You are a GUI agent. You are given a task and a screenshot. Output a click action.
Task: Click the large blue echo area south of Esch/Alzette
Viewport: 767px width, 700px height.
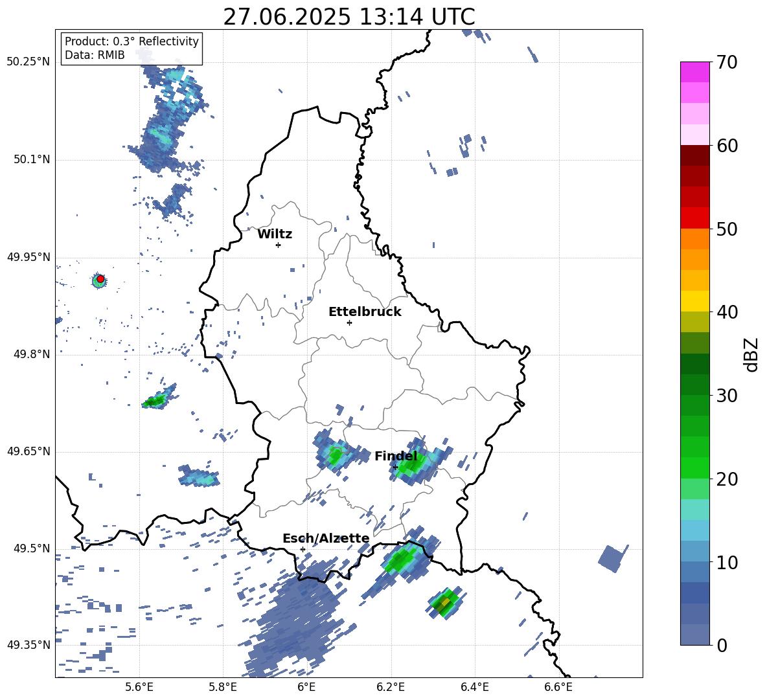pos(297,621)
